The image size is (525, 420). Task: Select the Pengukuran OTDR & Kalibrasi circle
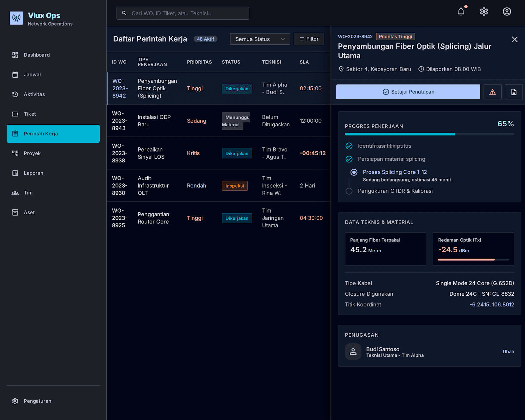pyautogui.click(x=349, y=191)
